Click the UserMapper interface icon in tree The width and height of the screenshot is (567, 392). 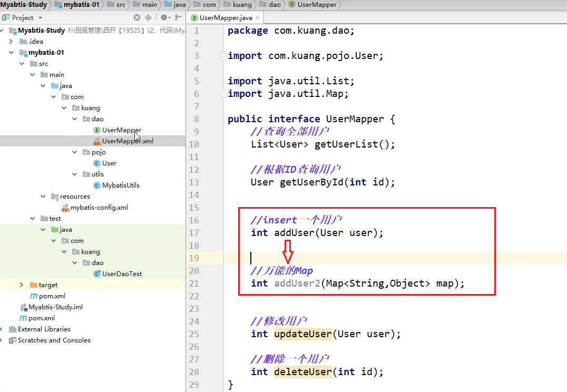click(x=96, y=130)
